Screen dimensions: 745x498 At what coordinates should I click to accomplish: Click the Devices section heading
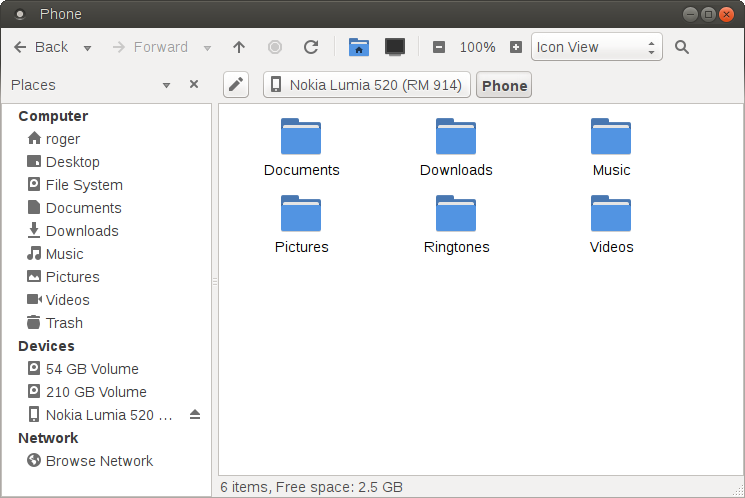tap(46, 346)
